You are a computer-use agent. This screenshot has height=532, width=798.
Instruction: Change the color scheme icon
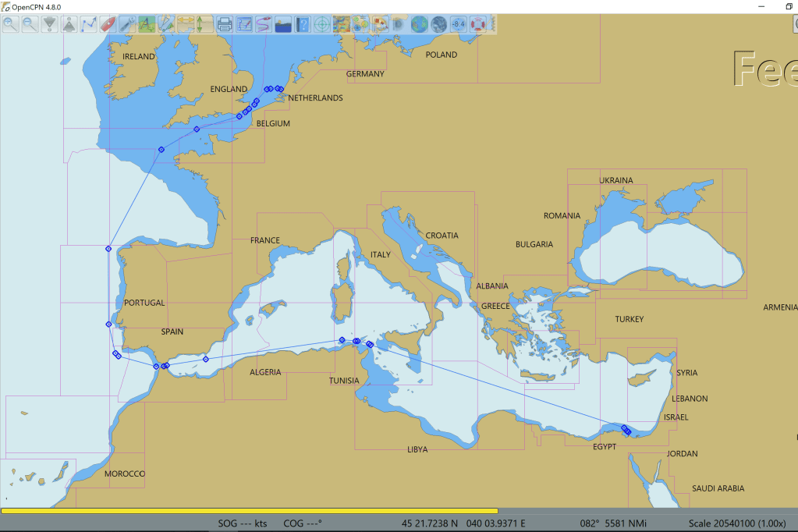[x=283, y=24]
